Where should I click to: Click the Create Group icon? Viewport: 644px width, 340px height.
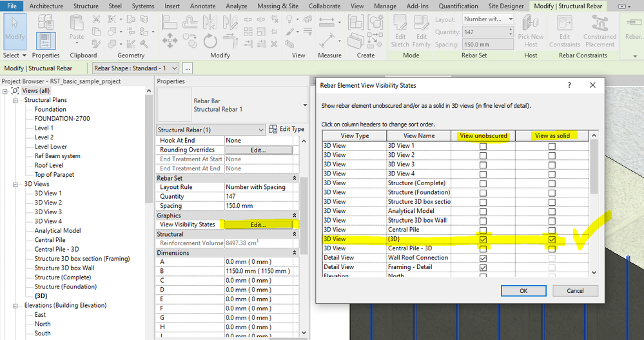pos(375,22)
